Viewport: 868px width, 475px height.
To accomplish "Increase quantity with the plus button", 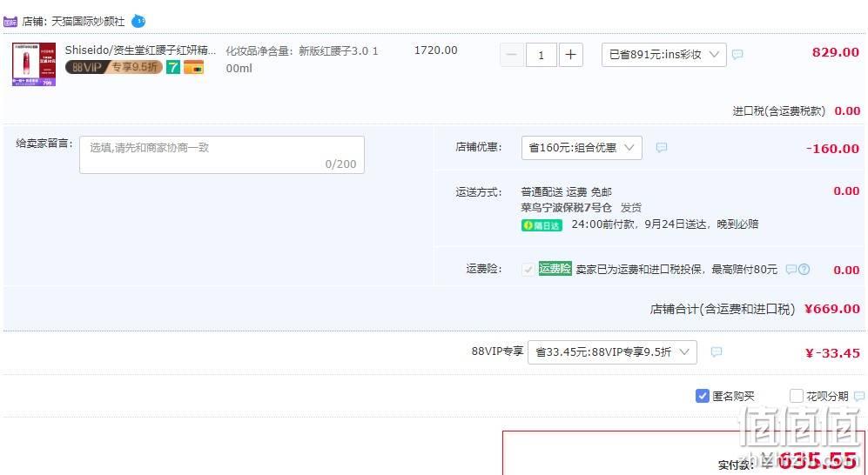I will (571, 55).
